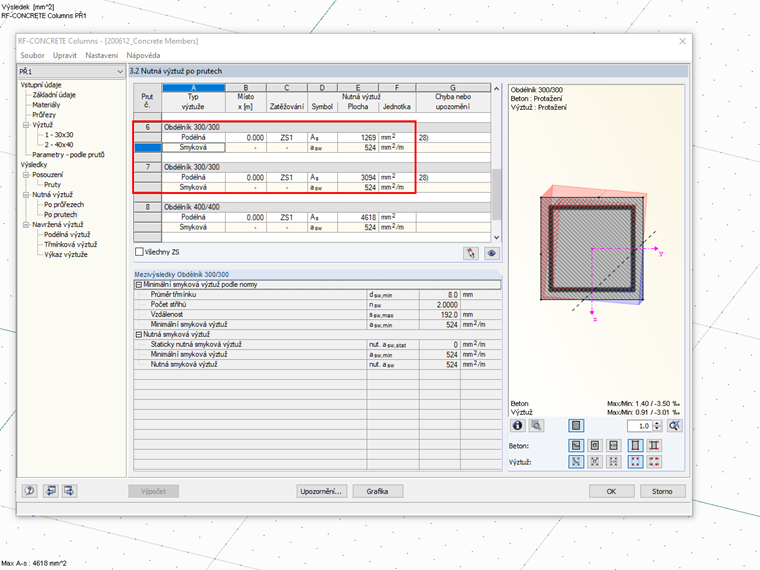Viewport: 760px width, 570px height.
Task: Select member row 8 header cell
Action: (147, 207)
